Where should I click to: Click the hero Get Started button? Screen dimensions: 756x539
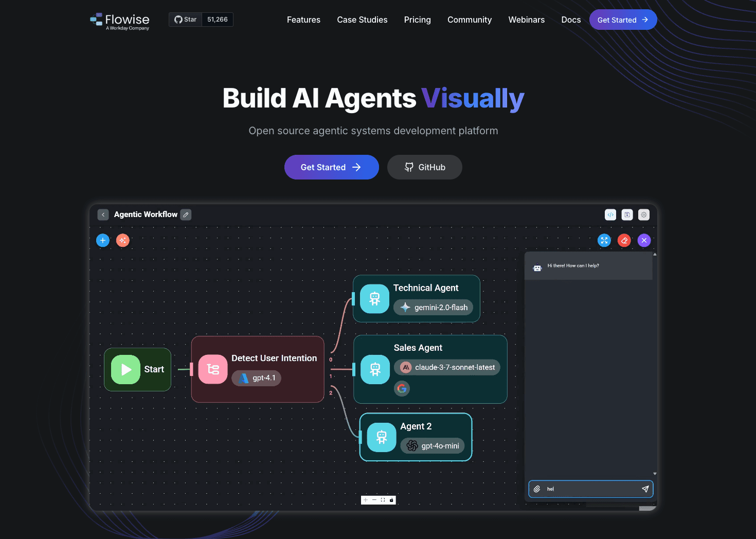(331, 167)
